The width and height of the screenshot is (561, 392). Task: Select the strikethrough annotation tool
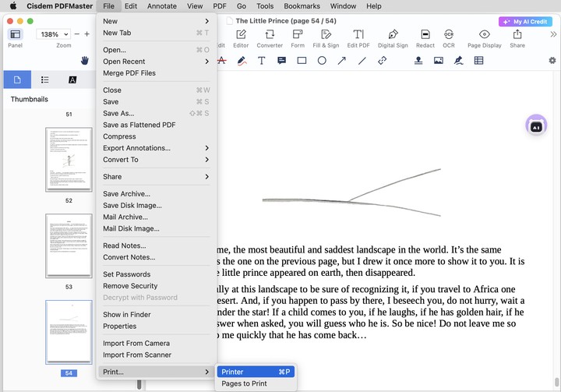tap(222, 61)
